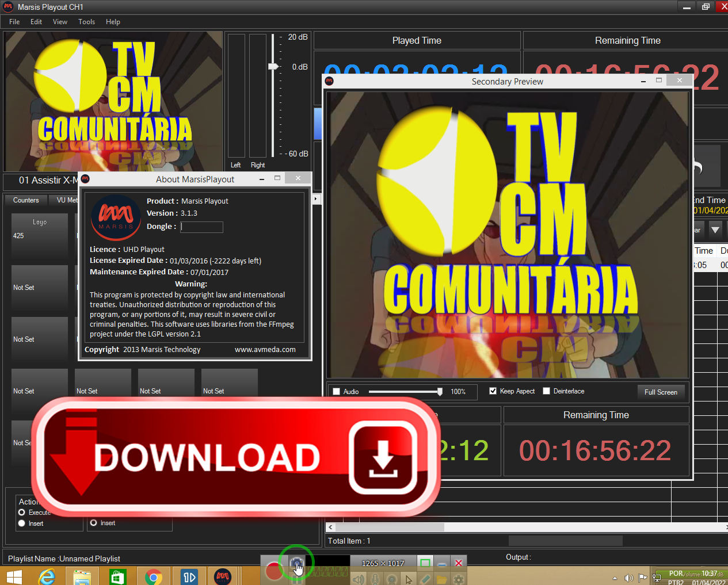728x585 pixels.
Task: Open the Tools menu
Action: click(x=86, y=22)
